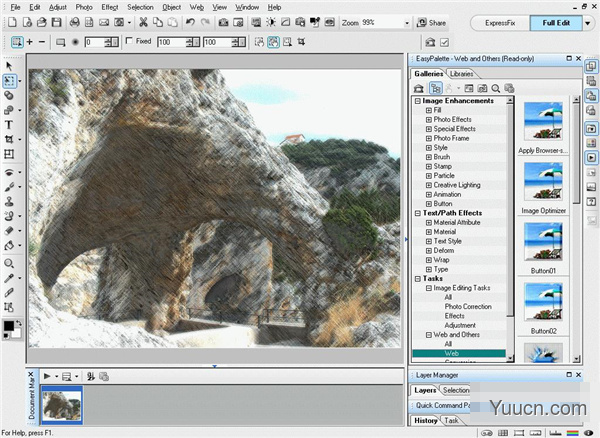Collapse the Text/Path Effects tree node
Viewport: 600px width, 438px height.
(418, 213)
